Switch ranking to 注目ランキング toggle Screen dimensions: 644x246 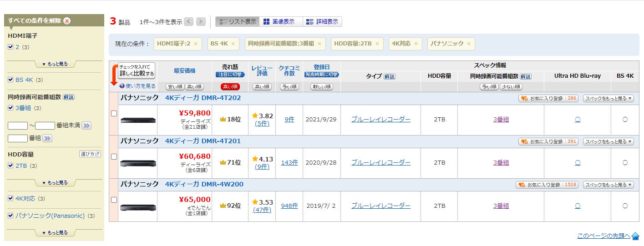[230, 75]
